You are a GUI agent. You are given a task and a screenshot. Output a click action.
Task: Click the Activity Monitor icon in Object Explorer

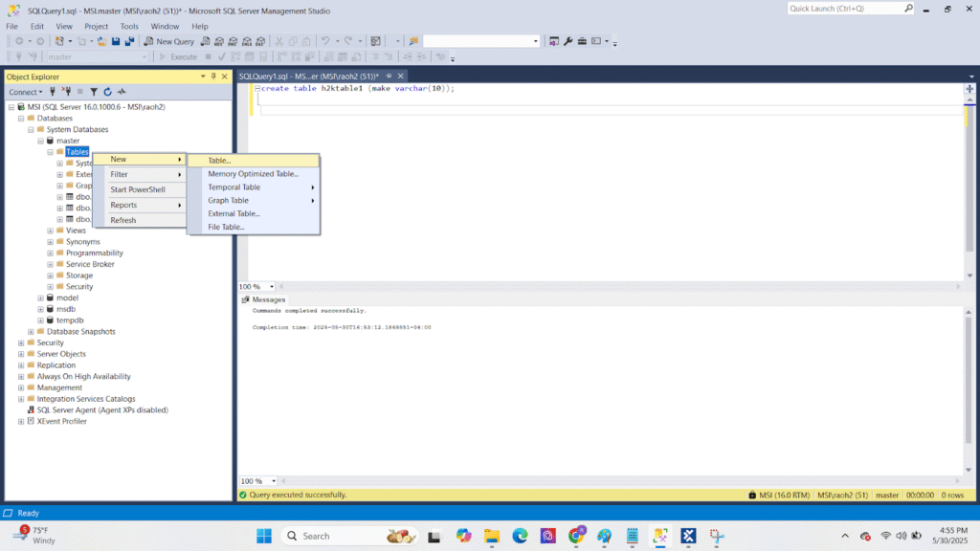(x=122, y=92)
